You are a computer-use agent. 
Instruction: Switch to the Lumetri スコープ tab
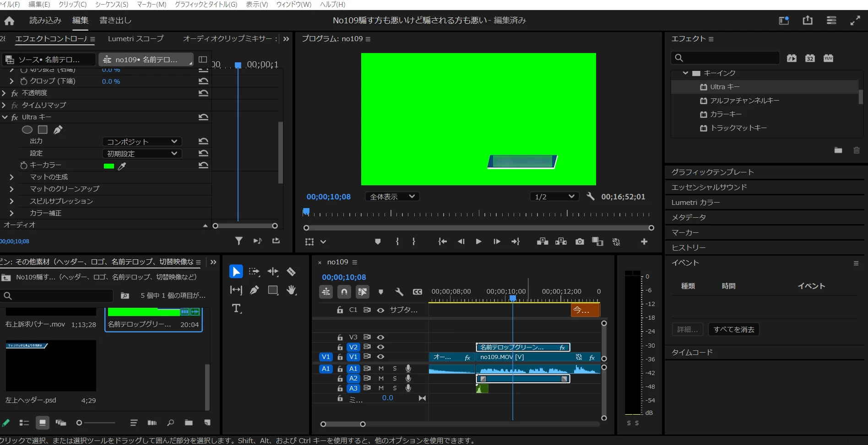(136, 39)
